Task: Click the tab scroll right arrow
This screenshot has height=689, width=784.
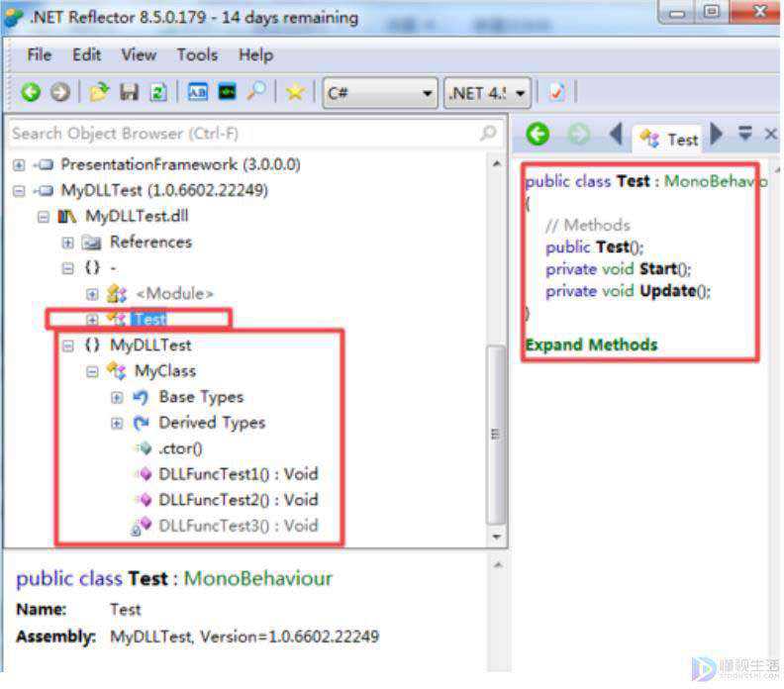Action: 716,134
